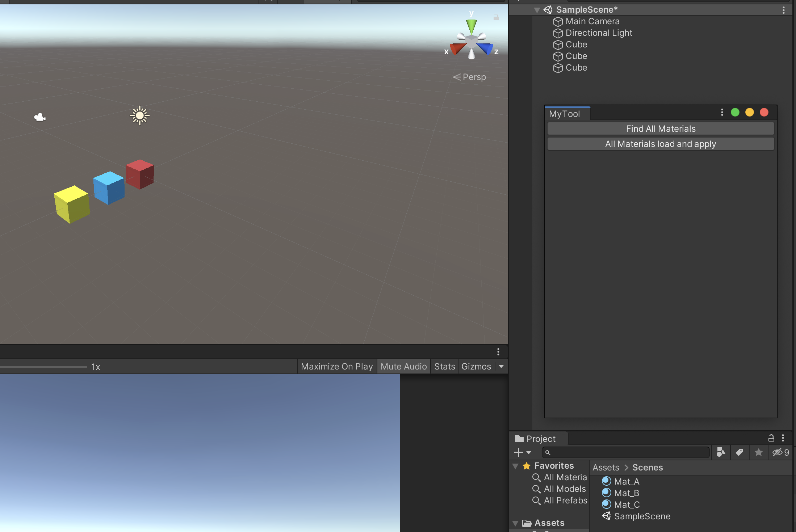Open the Project panel kebab menu
This screenshot has width=796, height=532.
783,438
